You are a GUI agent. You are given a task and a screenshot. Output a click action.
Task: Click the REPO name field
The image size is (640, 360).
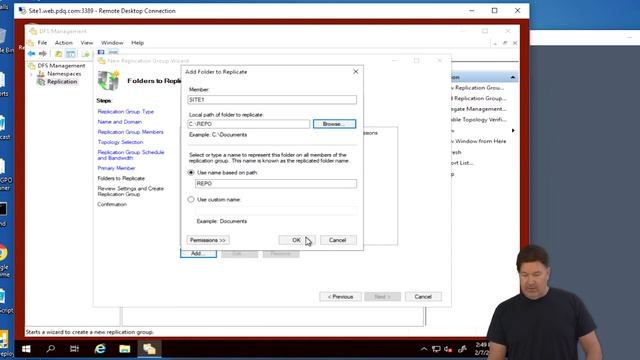(276, 184)
